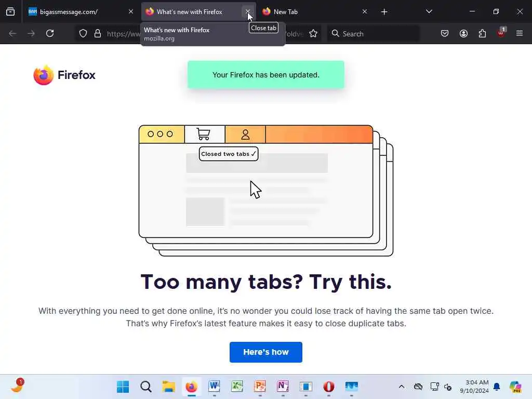The height and width of the screenshot is (399, 532).
Task: Click the duplicate tabs illustration
Action: point(266,190)
